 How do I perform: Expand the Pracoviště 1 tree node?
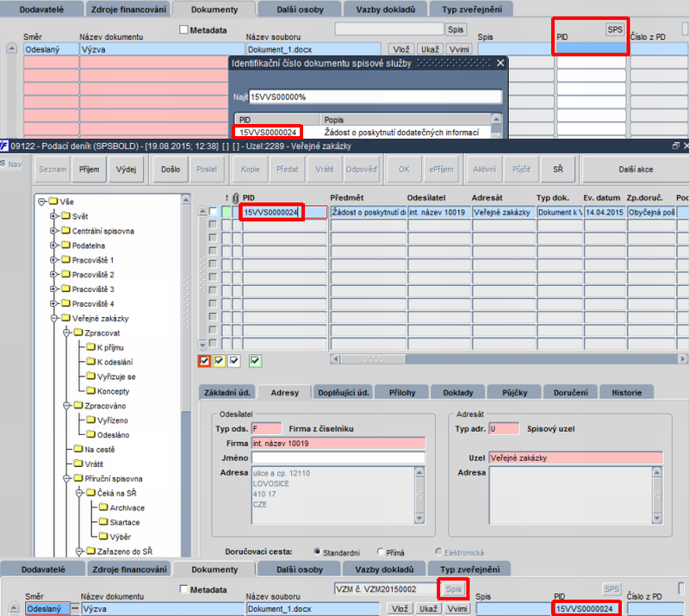[53, 260]
